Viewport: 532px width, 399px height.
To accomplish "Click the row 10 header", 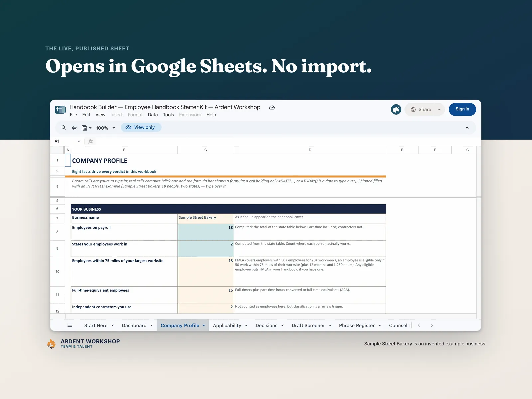I will point(57,272).
